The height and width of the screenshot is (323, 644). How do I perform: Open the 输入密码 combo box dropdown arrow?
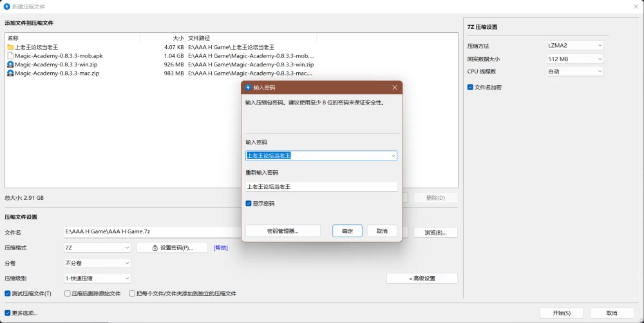pos(393,156)
